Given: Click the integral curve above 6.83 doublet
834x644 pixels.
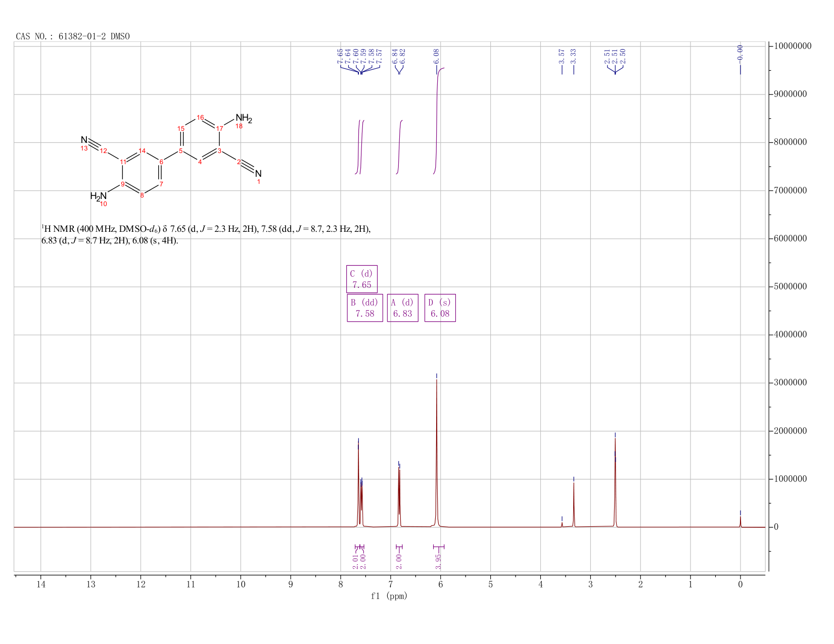Looking at the screenshot, I should (x=399, y=147).
